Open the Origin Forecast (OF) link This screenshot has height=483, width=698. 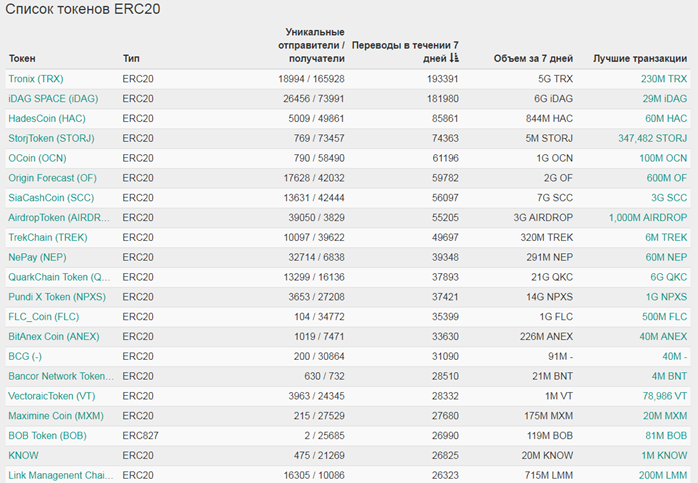52,178
